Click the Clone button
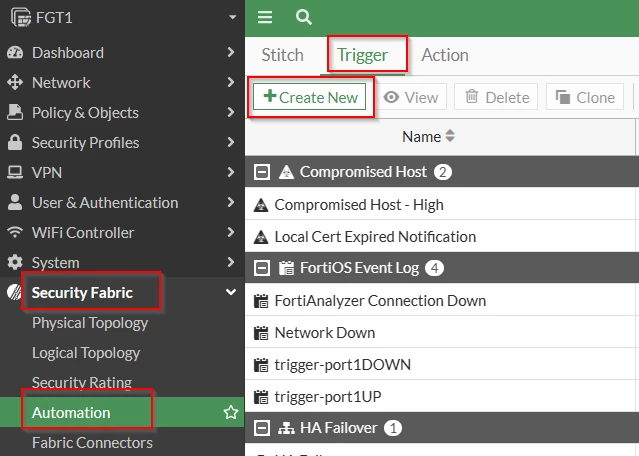The image size is (639, 456). pos(585,97)
